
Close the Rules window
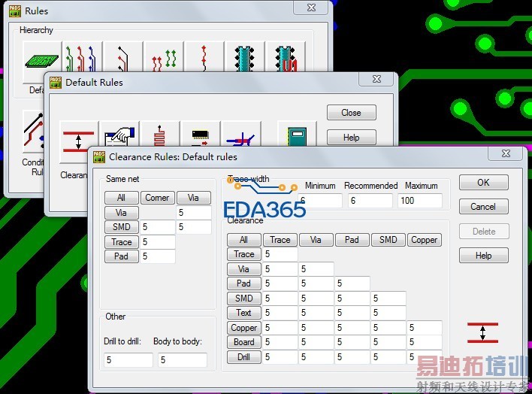point(311,8)
